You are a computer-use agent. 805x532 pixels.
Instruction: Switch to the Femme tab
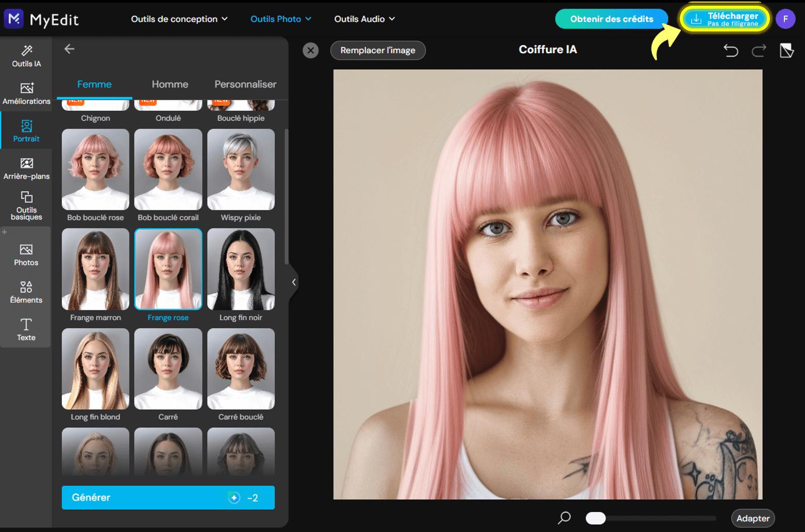94,84
